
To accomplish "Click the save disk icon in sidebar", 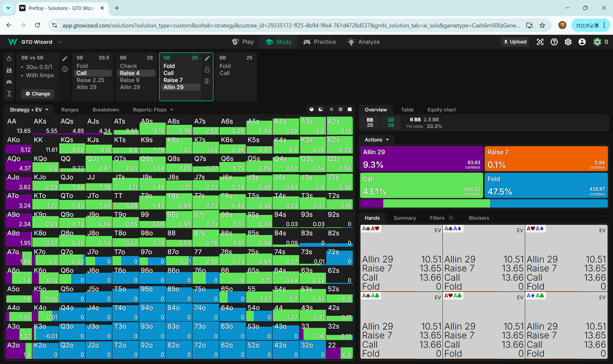I will 9,71.
